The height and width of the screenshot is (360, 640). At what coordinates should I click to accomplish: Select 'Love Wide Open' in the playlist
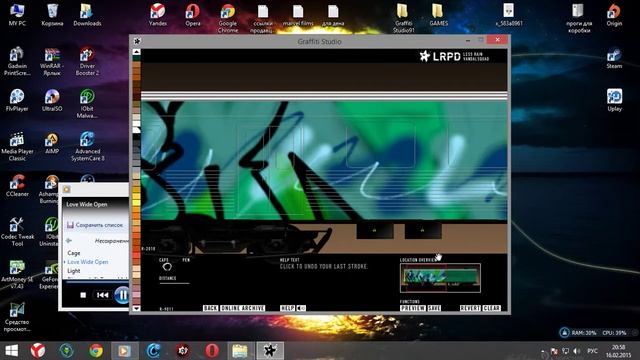(x=88, y=262)
